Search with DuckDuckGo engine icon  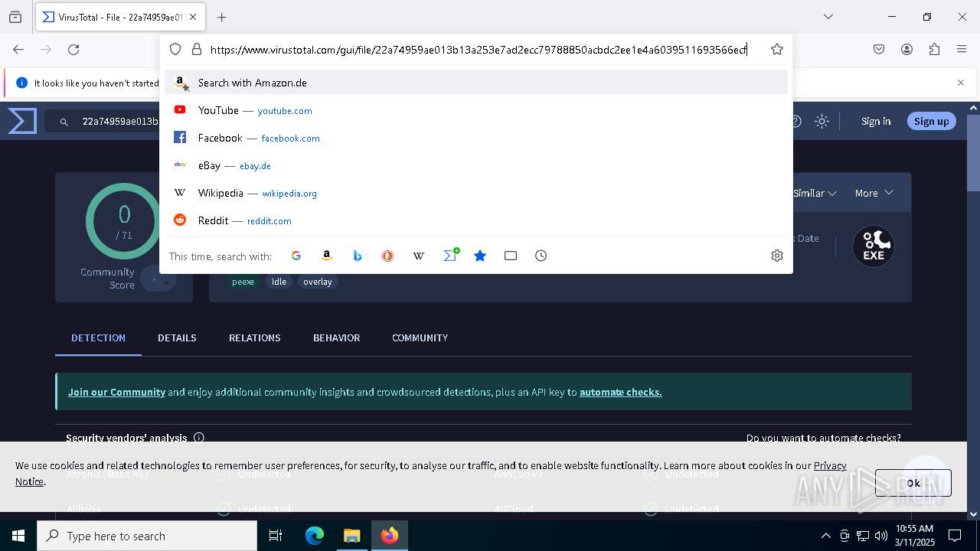(x=388, y=256)
